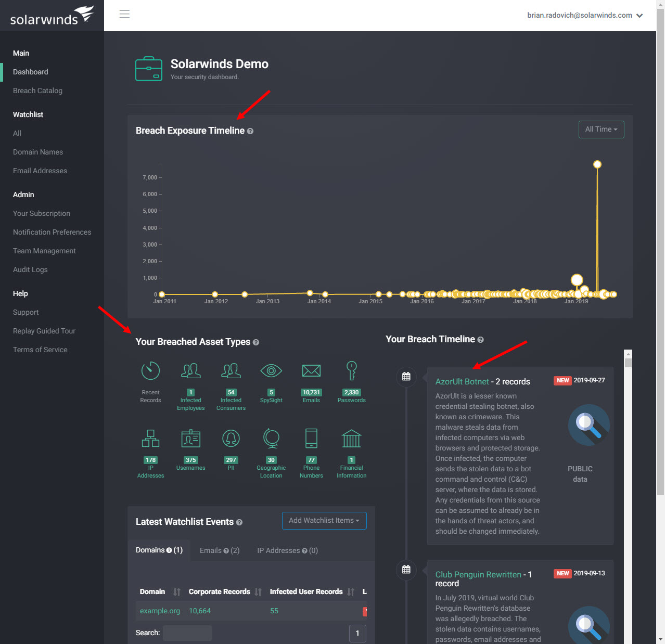
Task: Open the hamburger menu icon
Action: click(124, 14)
